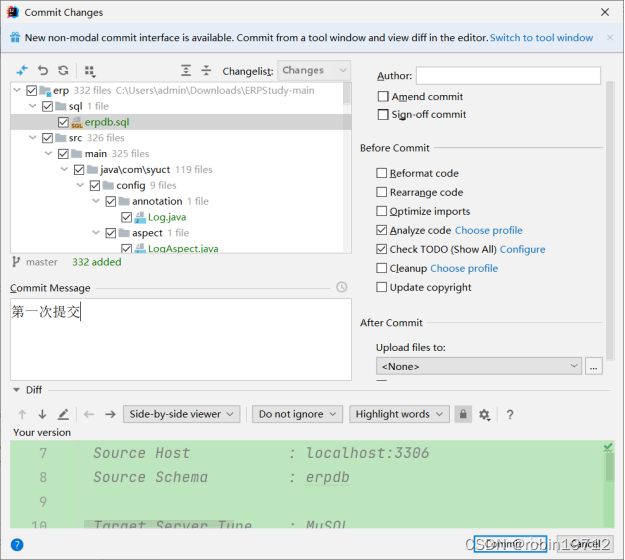Uncheck the erpdb.sql file checkbox
Viewport: 625px width, 560px height.
point(63,122)
